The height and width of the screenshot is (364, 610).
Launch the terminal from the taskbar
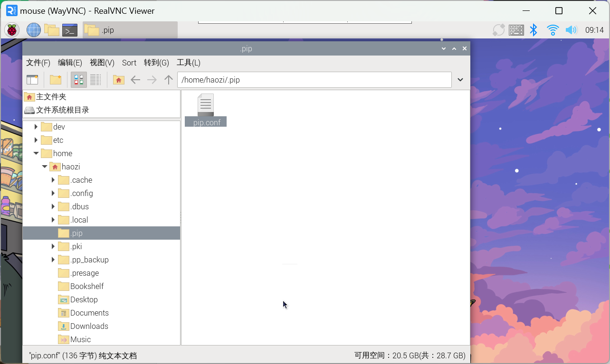pos(70,30)
